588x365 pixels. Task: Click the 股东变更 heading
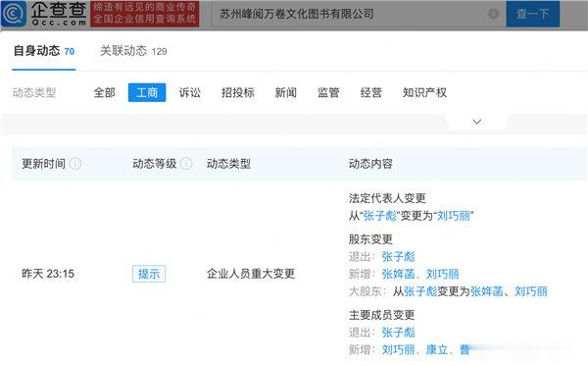370,239
